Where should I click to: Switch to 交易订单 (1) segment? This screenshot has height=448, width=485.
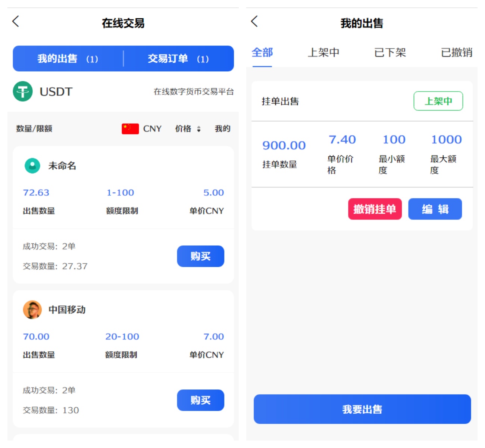(x=178, y=59)
